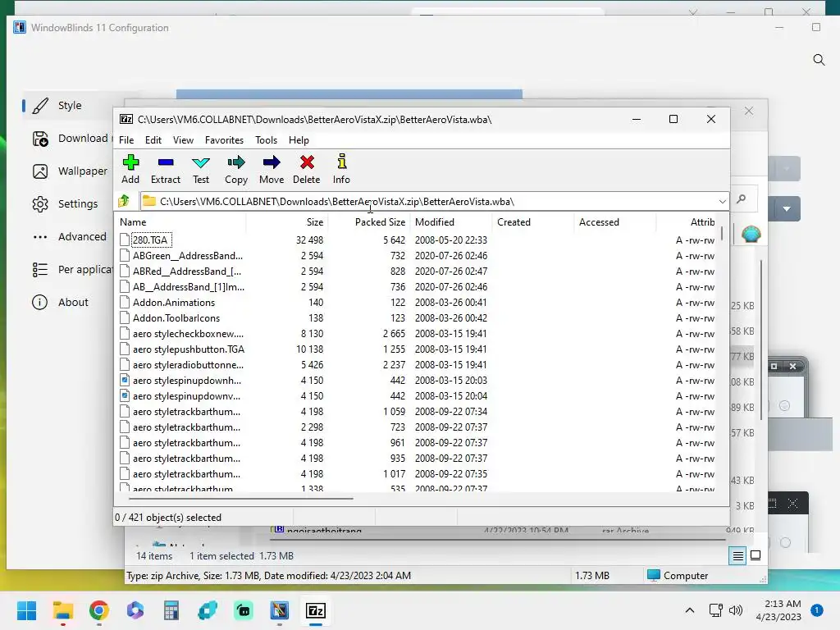This screenshot has height=630, width=840.
Task: Switch to 7-Zip taskbar icon
Action: [316, 610]
